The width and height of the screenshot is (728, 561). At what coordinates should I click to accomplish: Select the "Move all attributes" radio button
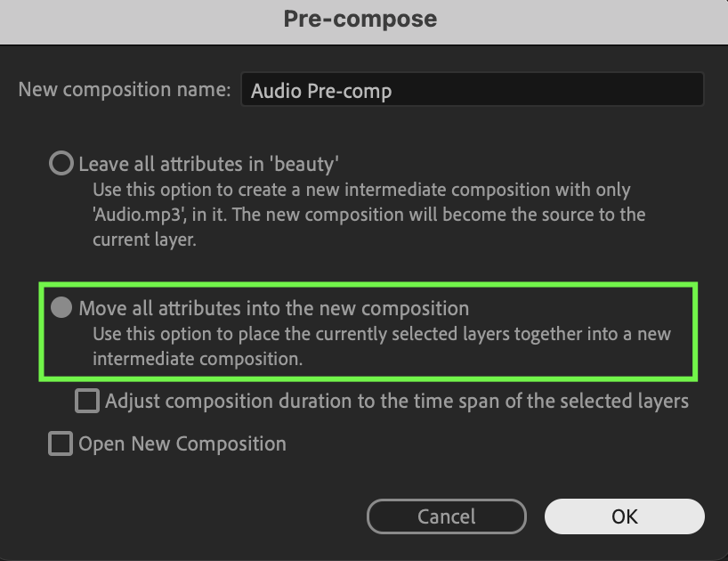tap(61, 308)
